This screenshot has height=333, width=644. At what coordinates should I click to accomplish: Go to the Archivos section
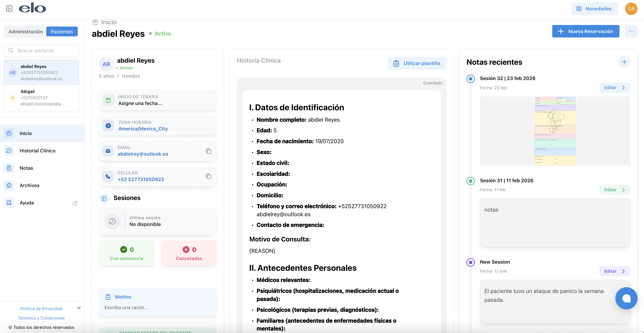point(30,185)
